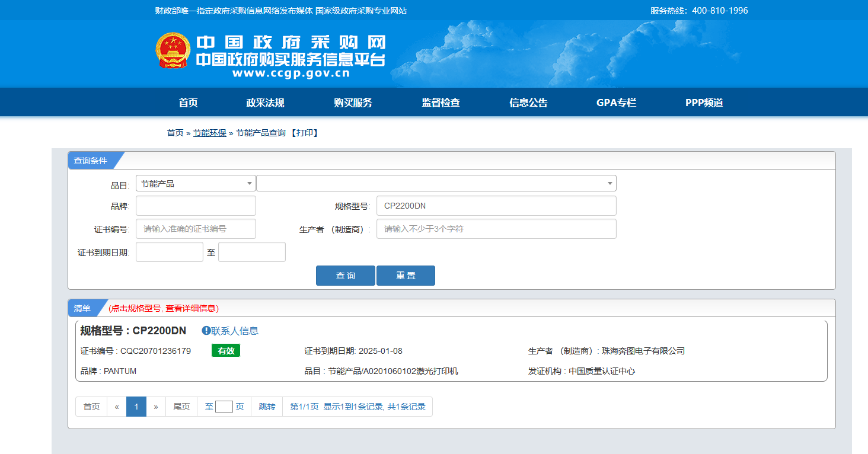Click the 查询 search button
868x454 pixels.
(x=346, y=276)
